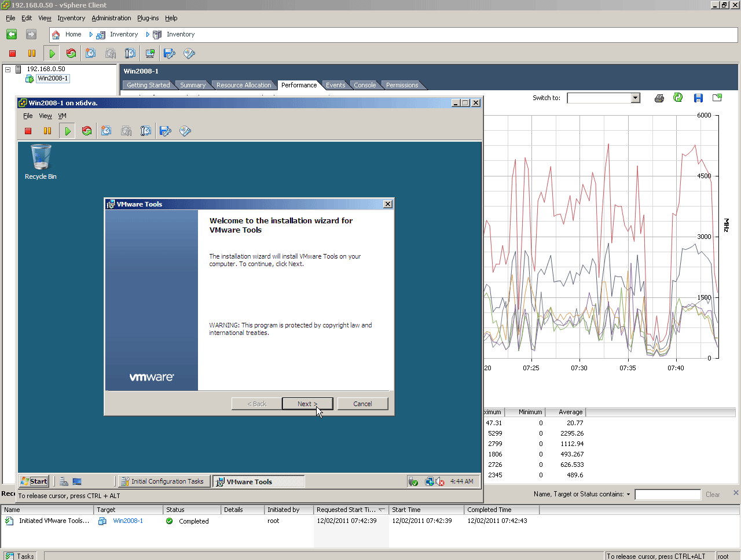Screen dimensions: 741x560
Task: Open the Plug-ins menu
Action: 148,18
